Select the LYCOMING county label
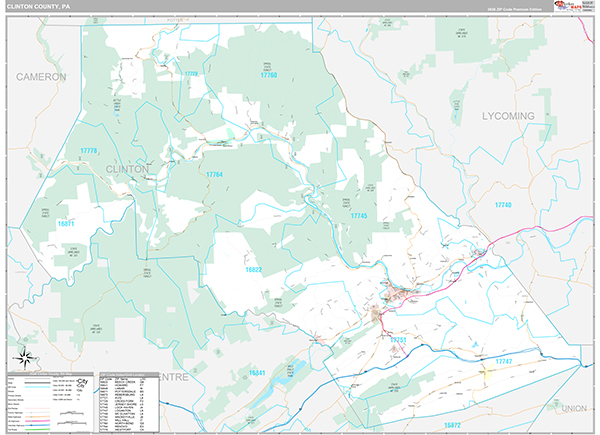Image resolution: width=600 pixels, height=435 pixels. click(x=508, y=116)
